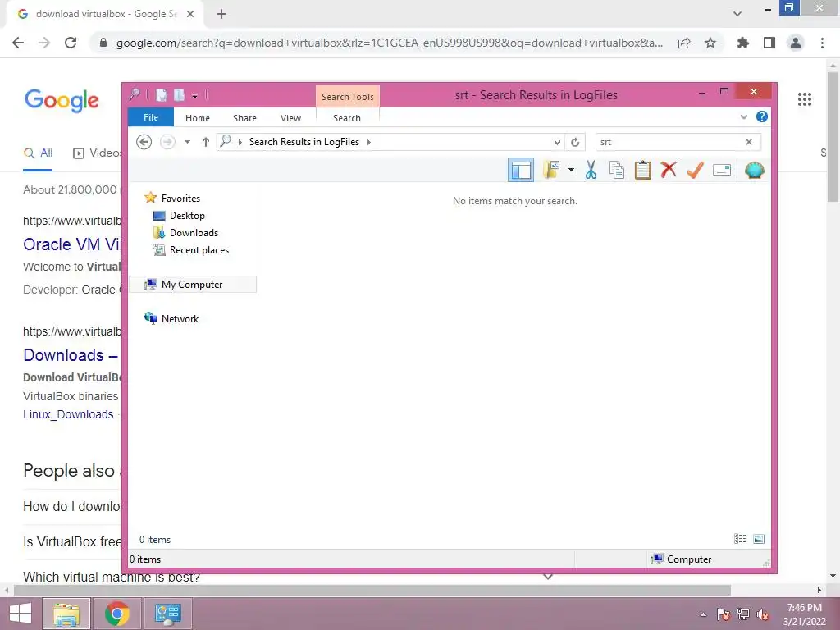840x630 pixels.
Task: Click the File Explorer taskbar icon
Action: click(66, 614)
